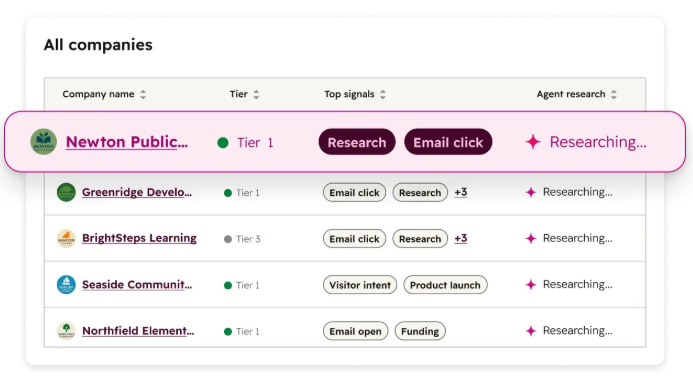Open the Greenridge Develo... company link
This screenshot has width=693, height=378.
point(137,192)
